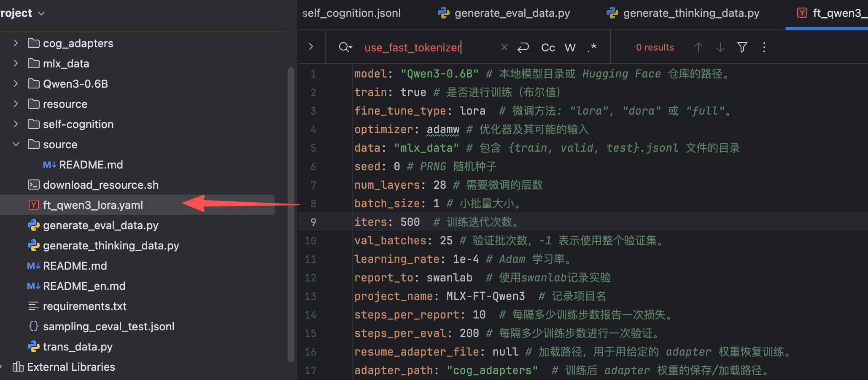
Task: Open ft_qwen3_lora.yaml in the project tree
Action: (93, 205)
